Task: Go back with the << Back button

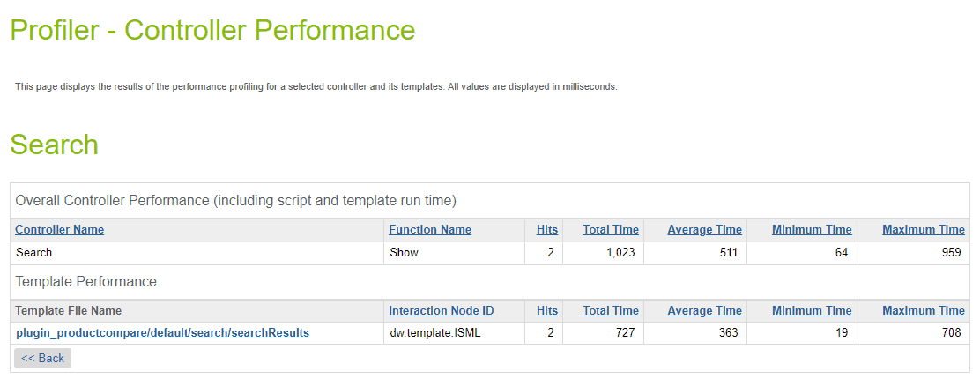Action: point(42,359)
